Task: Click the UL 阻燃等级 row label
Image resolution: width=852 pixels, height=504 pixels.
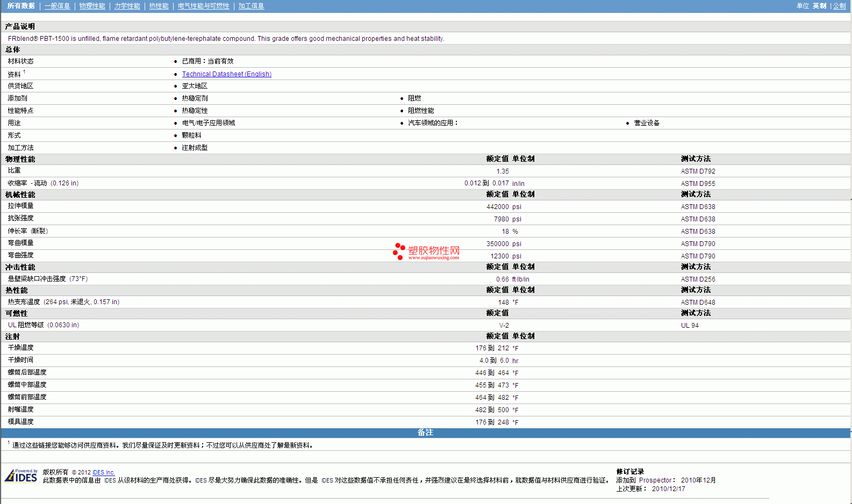Action: pyautogui.click(x=43, y=325)
